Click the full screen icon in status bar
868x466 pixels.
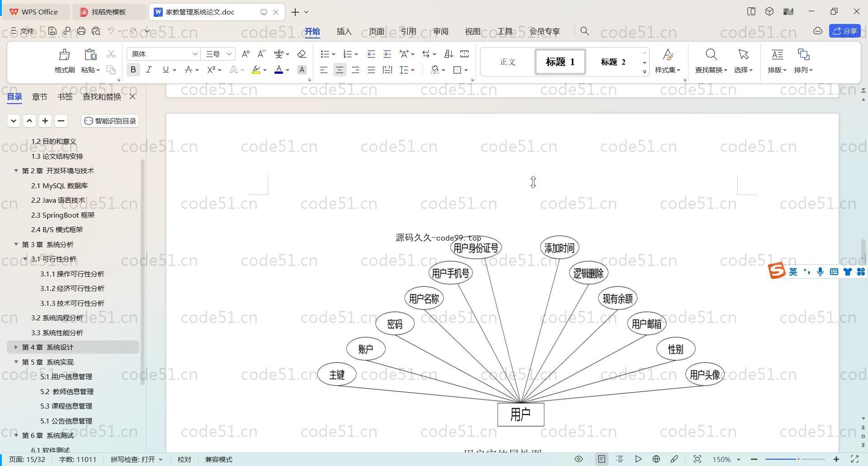(855, 459)
